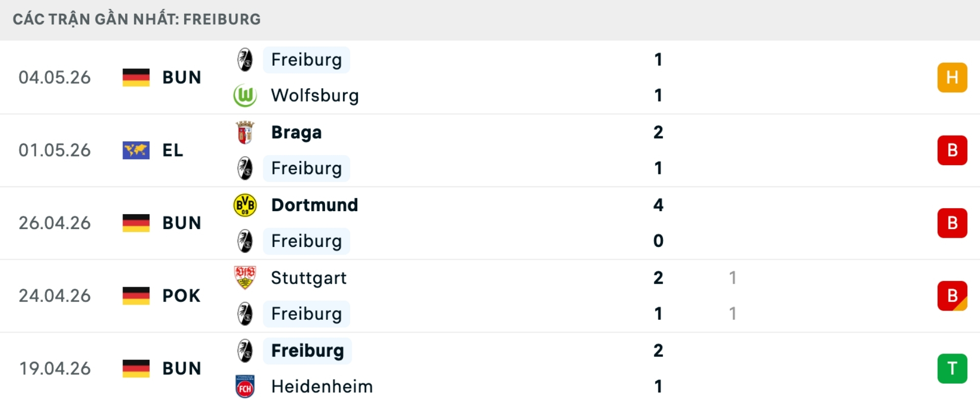Click the Heidenheim FCH logo
The width and height of the screenshot is (980, 404).
245,386
